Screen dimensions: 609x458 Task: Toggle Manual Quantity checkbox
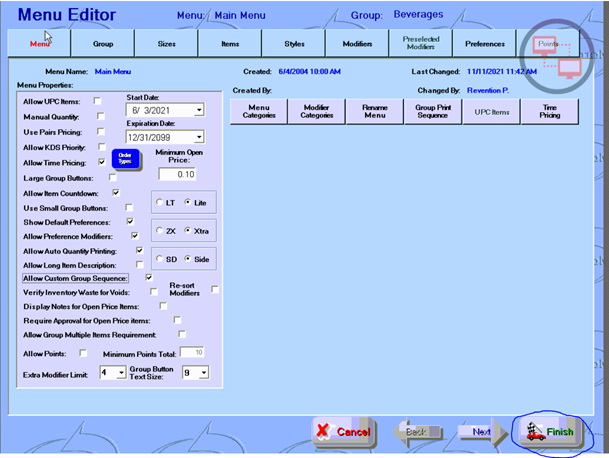tap(101, 116)
